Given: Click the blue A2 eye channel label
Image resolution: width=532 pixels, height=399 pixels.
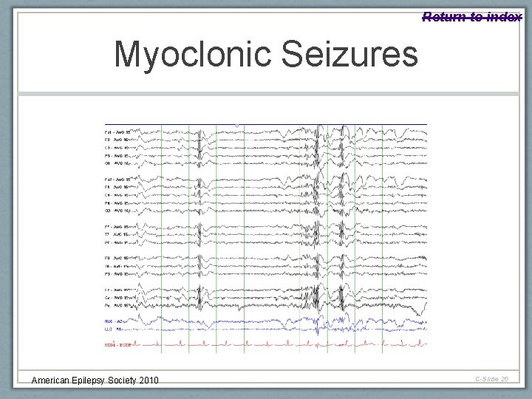Looking at the screenshot, I should pyautogui.click(x=113, y=321).
